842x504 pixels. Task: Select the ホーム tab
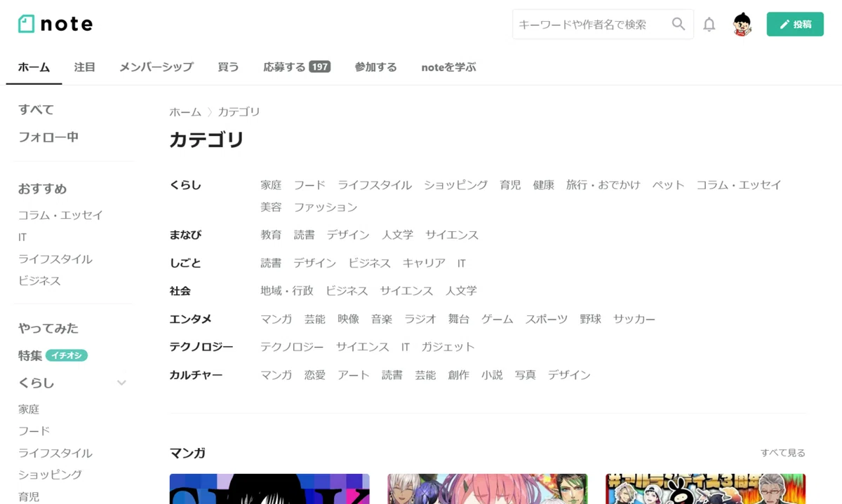tap(34, 67)
